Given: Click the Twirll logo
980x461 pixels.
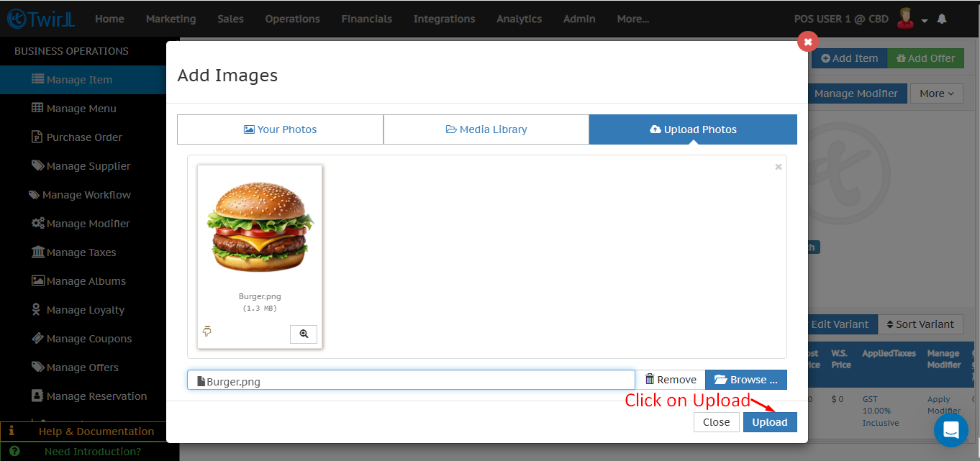Looking at the screenshot, I should click(42, 19).
